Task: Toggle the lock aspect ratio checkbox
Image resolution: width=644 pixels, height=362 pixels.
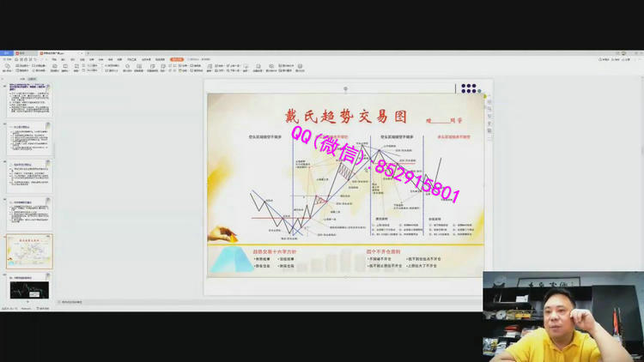Action: [106, 65]
